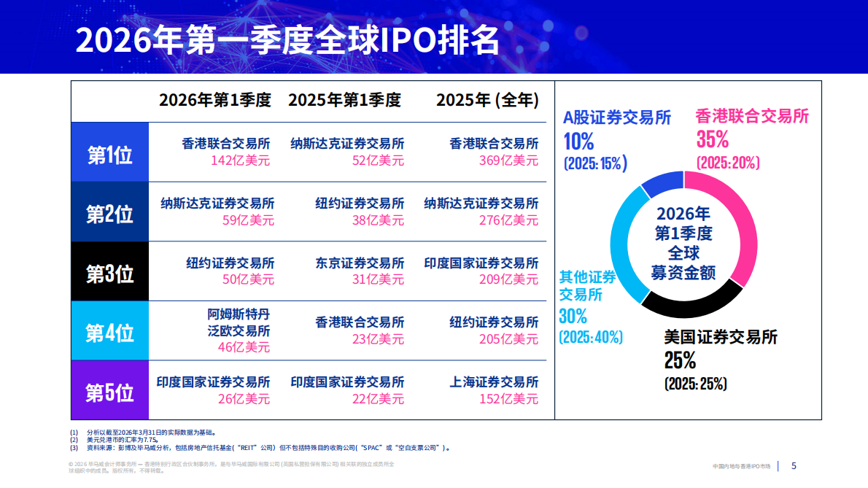Viewport: 868px width, 488px height.
Task: Click the (2025: 15%) comparison text
Action: (596, 164)
